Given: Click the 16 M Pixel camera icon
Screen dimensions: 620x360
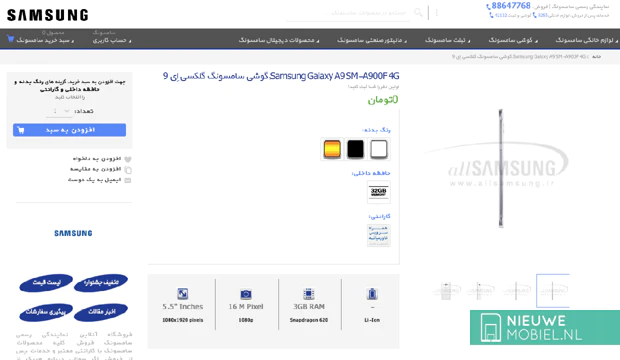Looking at the screenshot, I should click(246, 294).
